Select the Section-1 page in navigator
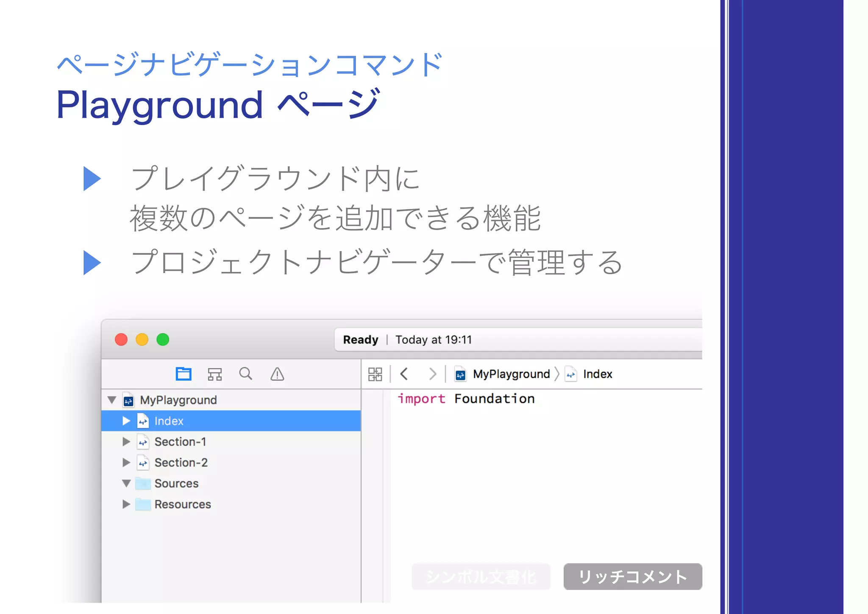868x614 pixels. click(180, 442)
